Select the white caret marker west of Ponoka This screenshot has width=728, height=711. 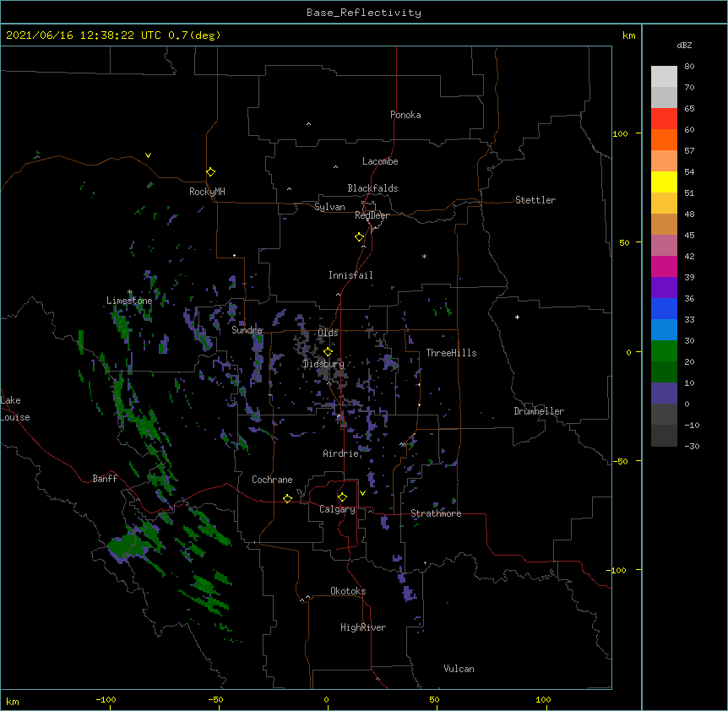point(308,124)
